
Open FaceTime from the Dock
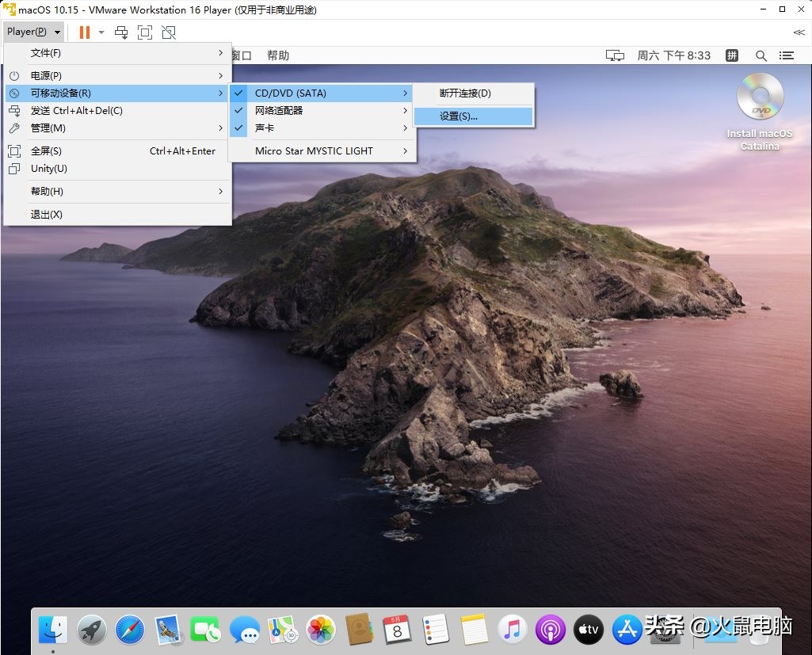pyautogui.click(x=206, y=630)
